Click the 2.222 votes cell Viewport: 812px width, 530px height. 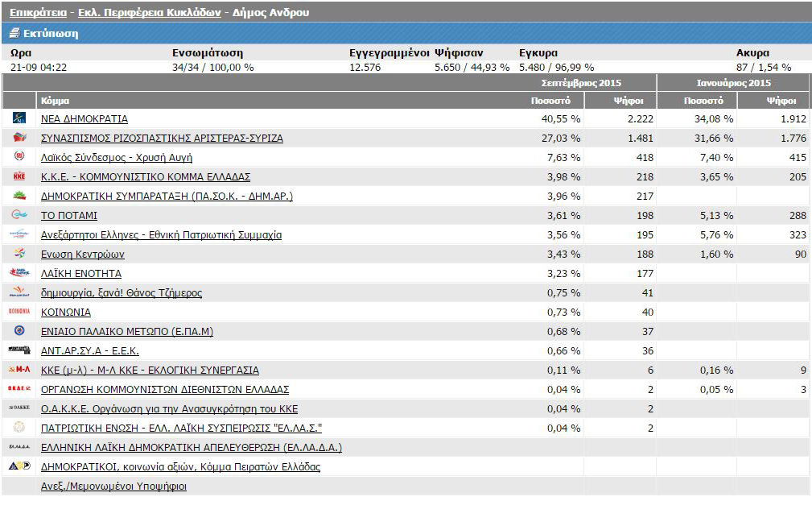[641, 118]
